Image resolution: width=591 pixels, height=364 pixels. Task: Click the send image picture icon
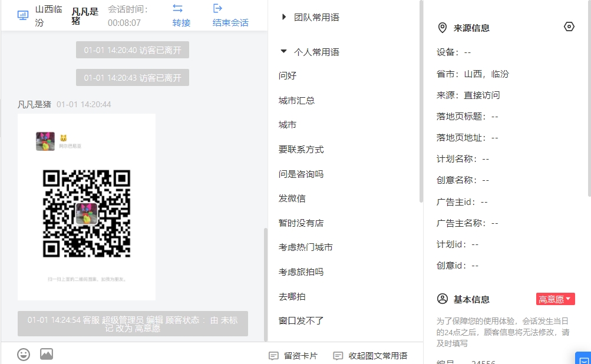(x=47, y=354)
